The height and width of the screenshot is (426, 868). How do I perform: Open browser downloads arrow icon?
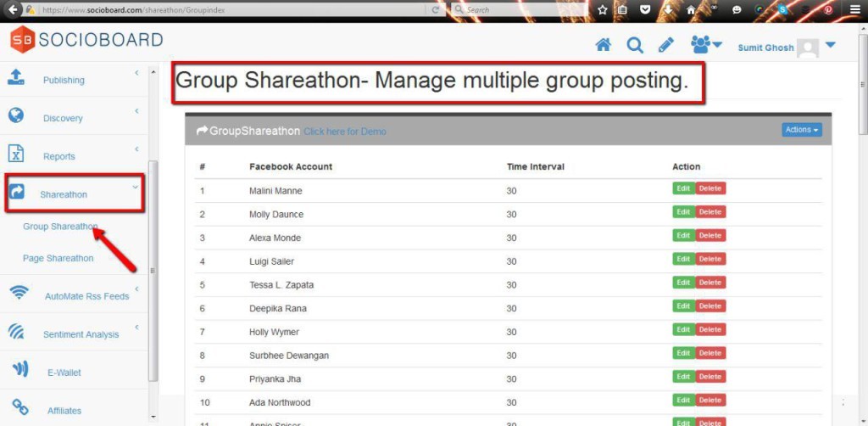coord(668,10)
